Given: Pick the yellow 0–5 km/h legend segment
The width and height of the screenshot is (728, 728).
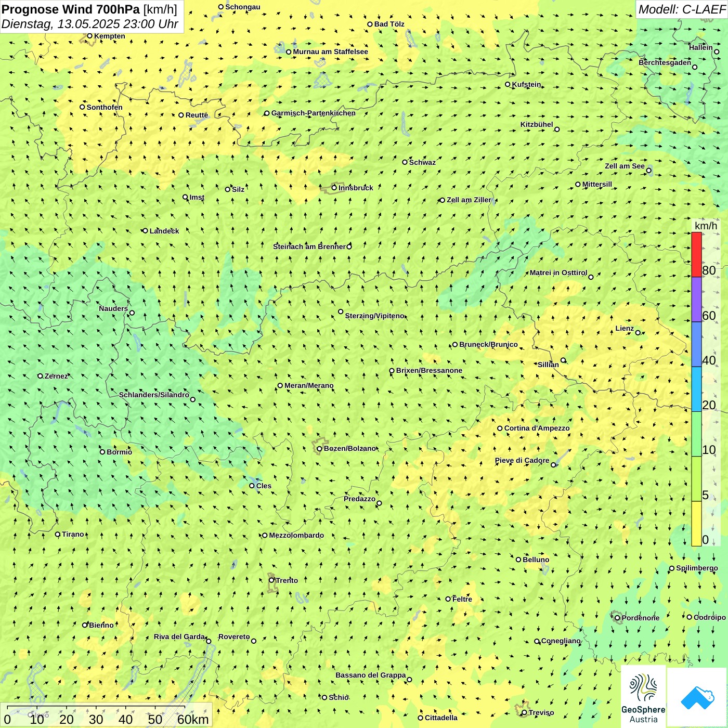Looking at the screenshot, I should 696,524.
